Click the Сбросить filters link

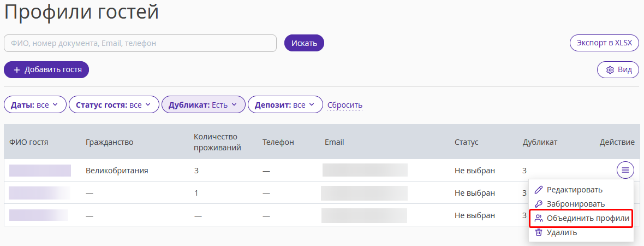(x=344, y=105)
